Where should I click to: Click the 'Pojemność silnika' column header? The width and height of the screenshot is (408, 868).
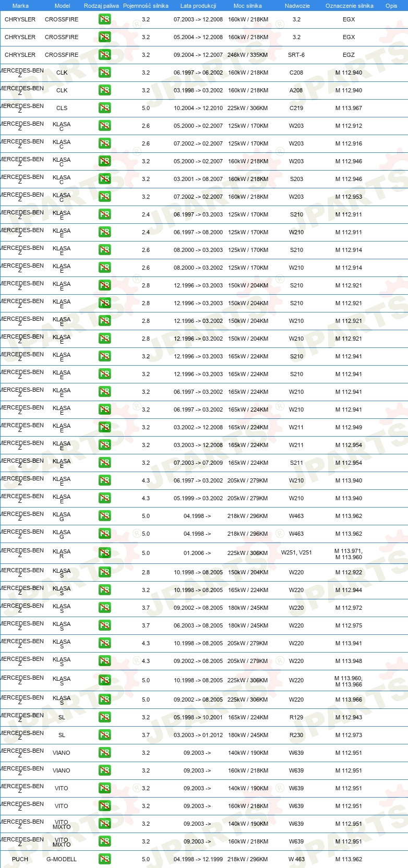point(146,6)
